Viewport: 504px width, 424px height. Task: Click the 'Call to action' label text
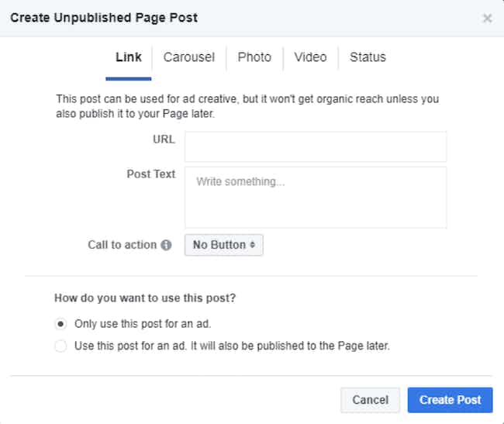click(x=123, y=245)
